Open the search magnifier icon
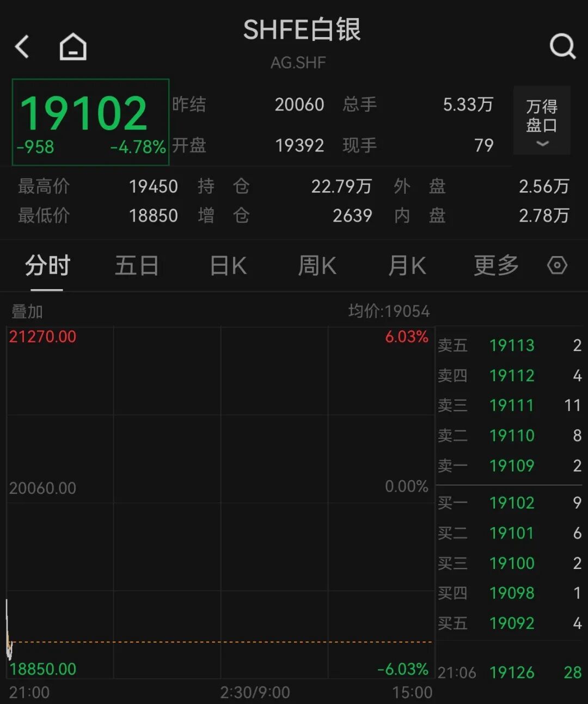The image size is (588, 704). pyautogui.click(x=562, y=46)
